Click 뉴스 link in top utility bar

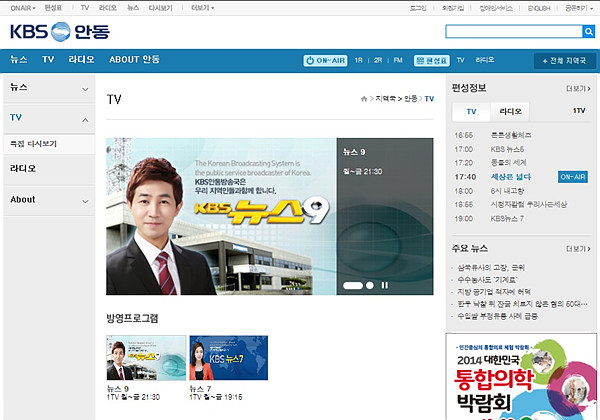(133, 8)
